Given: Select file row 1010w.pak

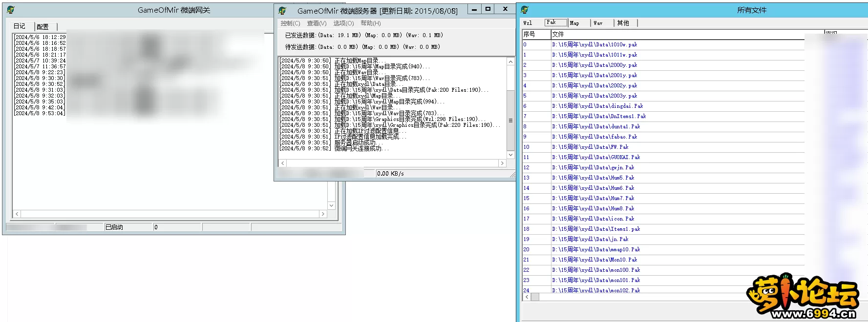Looking at the screenshot, I should coord(663,44).
